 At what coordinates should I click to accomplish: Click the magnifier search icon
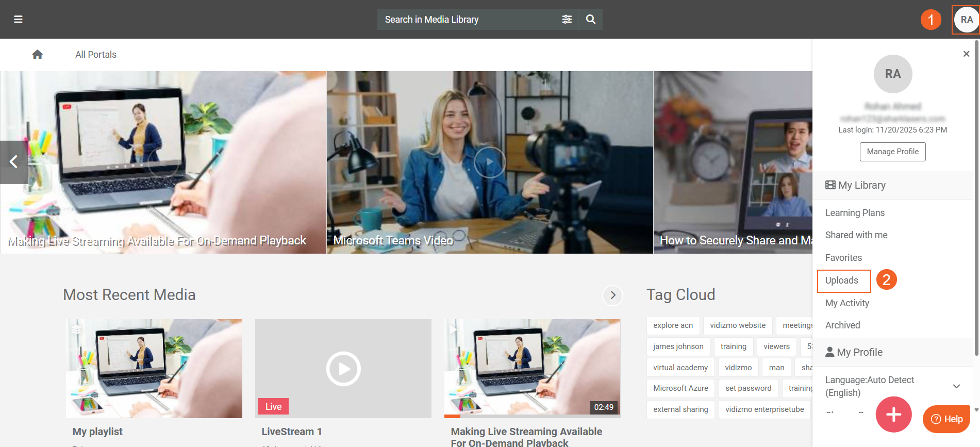click(x=591, y=20)
